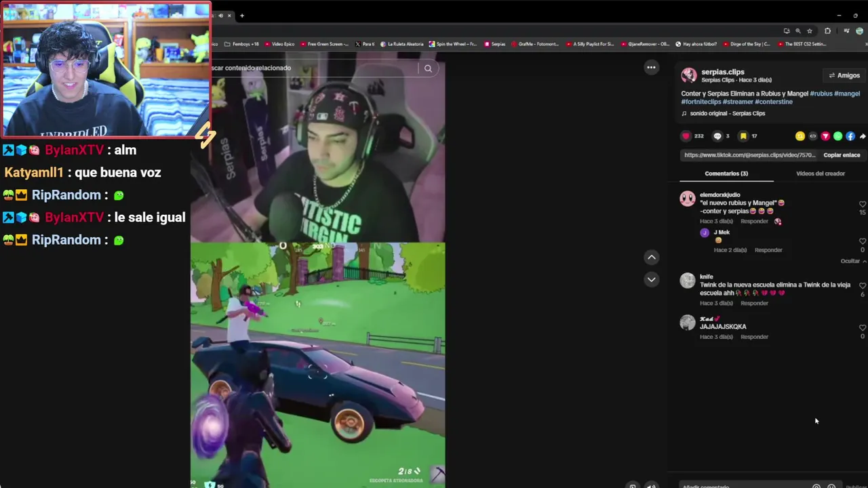Open the three-dots video options menu
The image size is (868, 488).
(x=651, y=67)
